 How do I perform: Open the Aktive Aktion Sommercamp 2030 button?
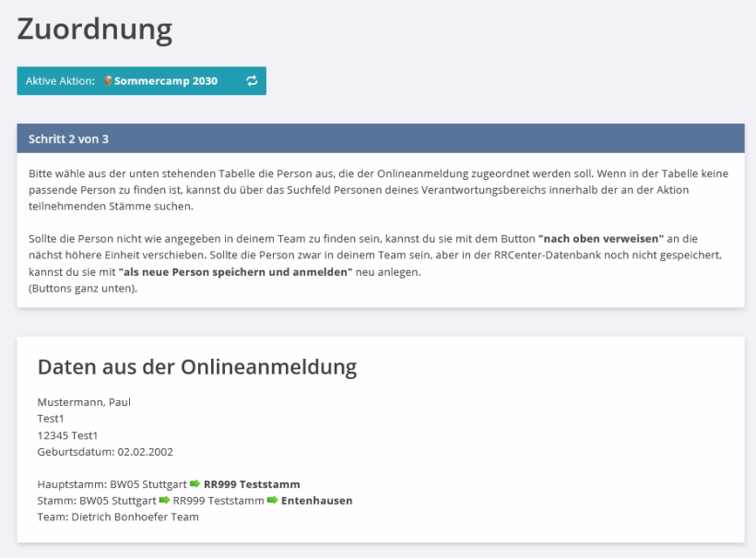click(x=141, y=81)
